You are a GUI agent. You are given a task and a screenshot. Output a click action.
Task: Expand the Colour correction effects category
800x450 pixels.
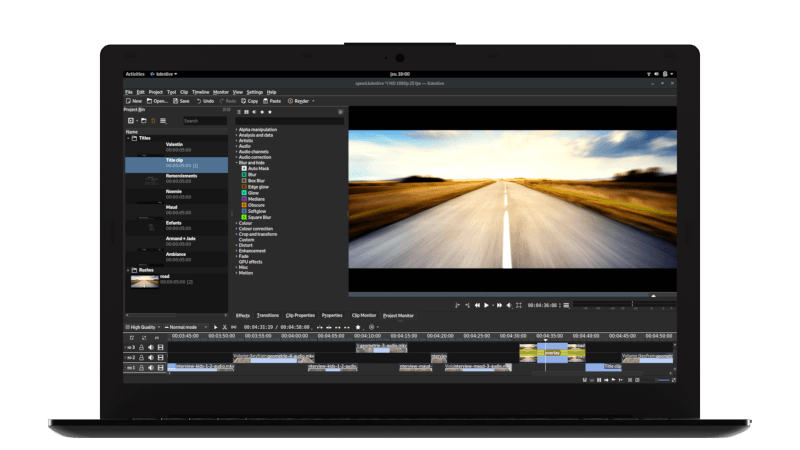pyautogui.click(x=237, y=228)
